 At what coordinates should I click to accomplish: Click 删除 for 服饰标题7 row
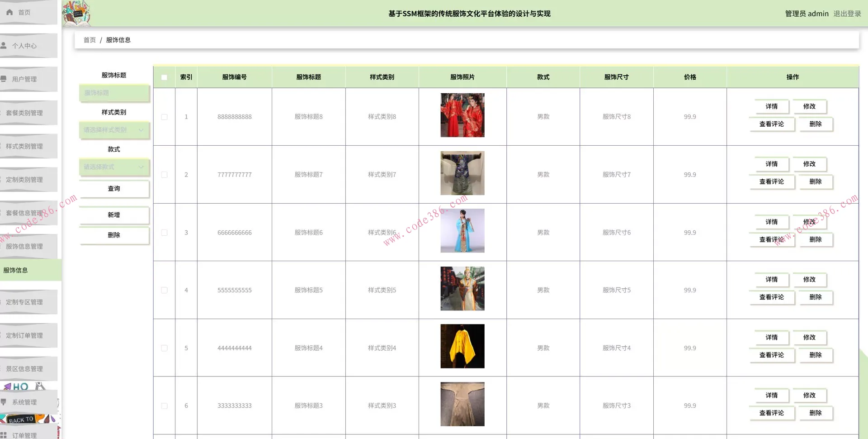click(816, 181)
